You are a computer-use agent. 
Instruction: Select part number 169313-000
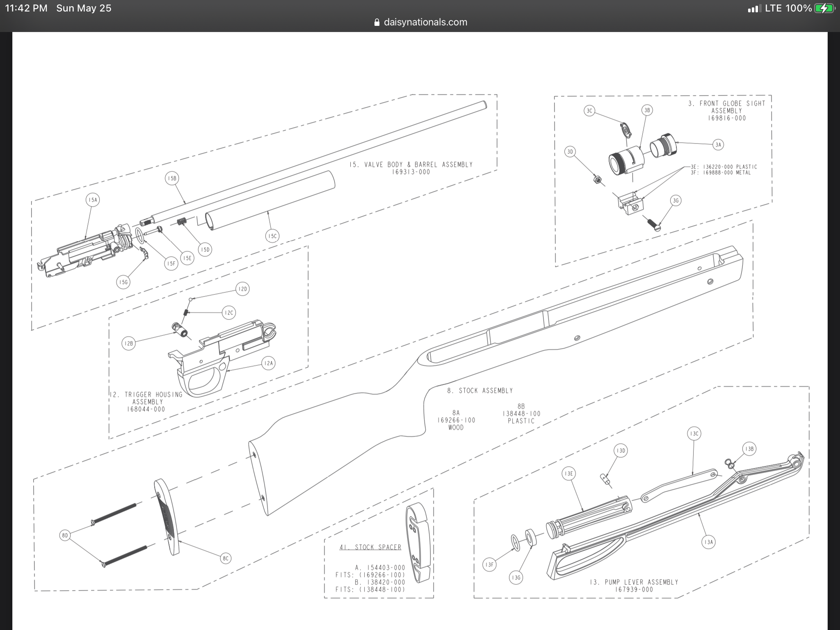[x=411, y=172]
